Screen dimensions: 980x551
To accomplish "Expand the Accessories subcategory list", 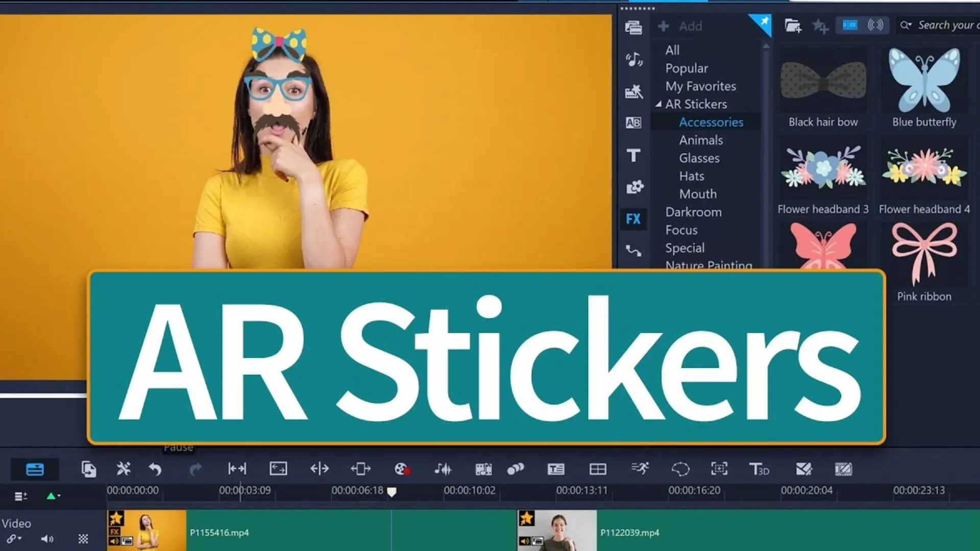I will pos(711,122).
